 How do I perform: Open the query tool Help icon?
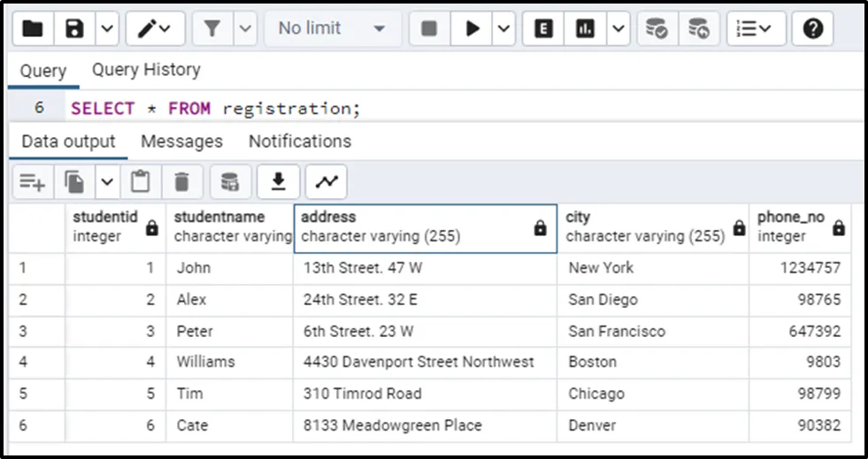pyautogui.click(x=812, y=29)
